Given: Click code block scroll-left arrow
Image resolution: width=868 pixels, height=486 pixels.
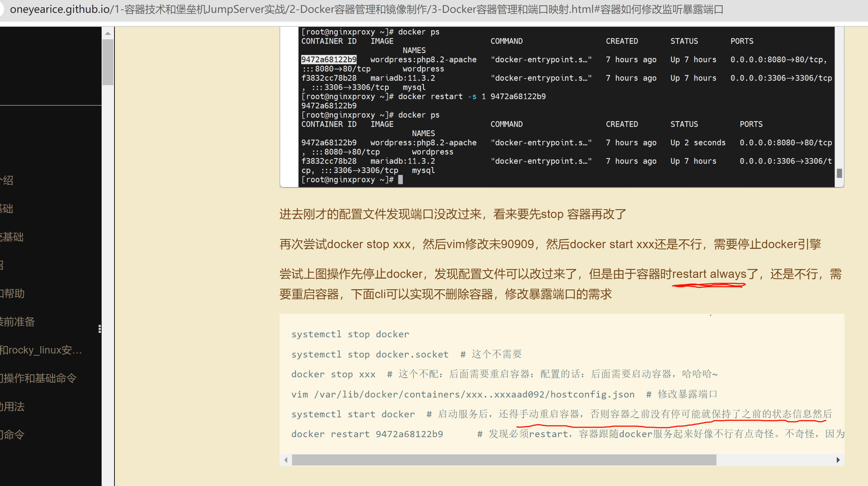Looking at the screenshot, I should pos(286,460).
